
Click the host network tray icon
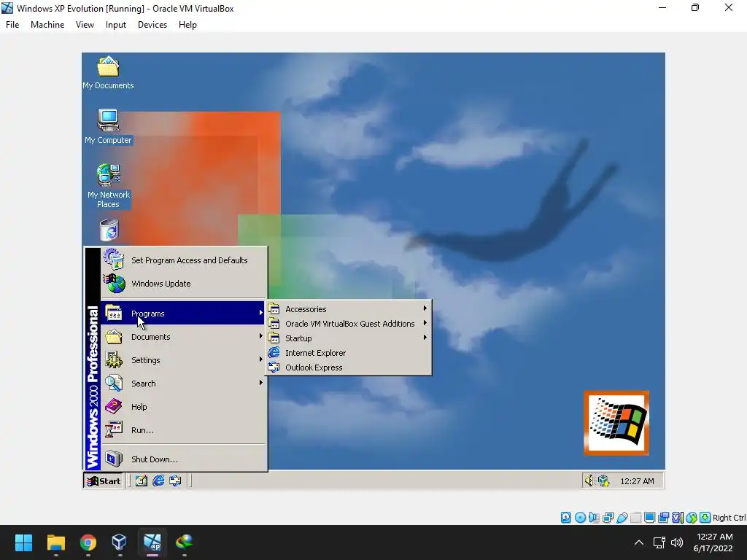click(x=659, y=542)
